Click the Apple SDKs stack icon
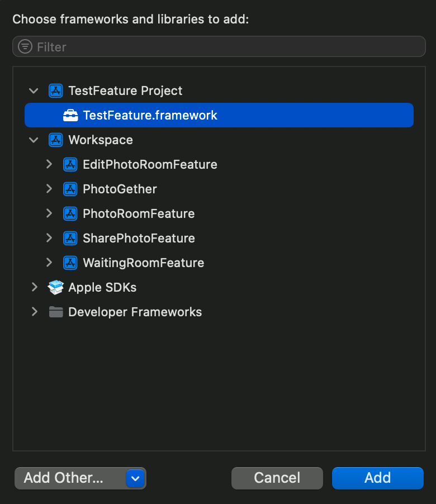 [x=55, y=287]
